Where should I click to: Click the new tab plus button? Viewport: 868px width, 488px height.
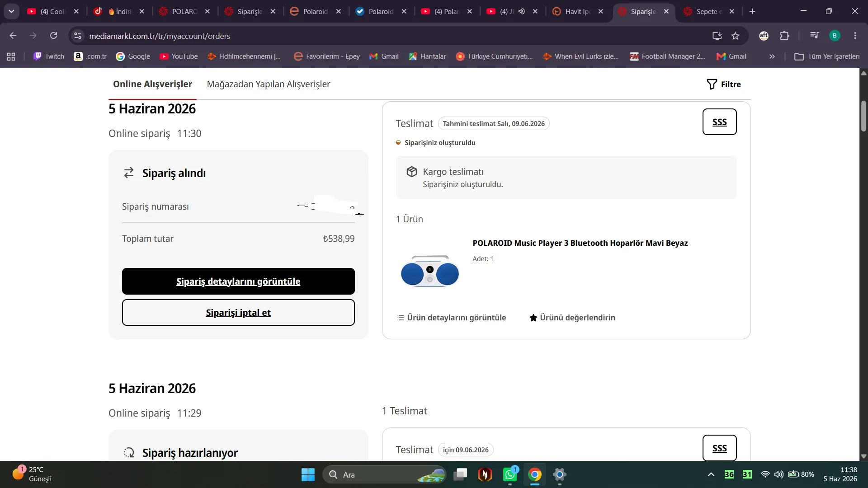tap(752, 11)
